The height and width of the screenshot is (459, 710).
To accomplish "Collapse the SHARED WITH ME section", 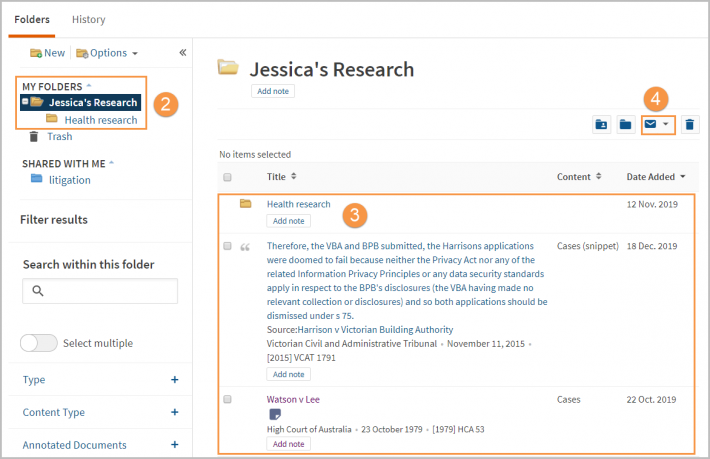I will [111, 163].
